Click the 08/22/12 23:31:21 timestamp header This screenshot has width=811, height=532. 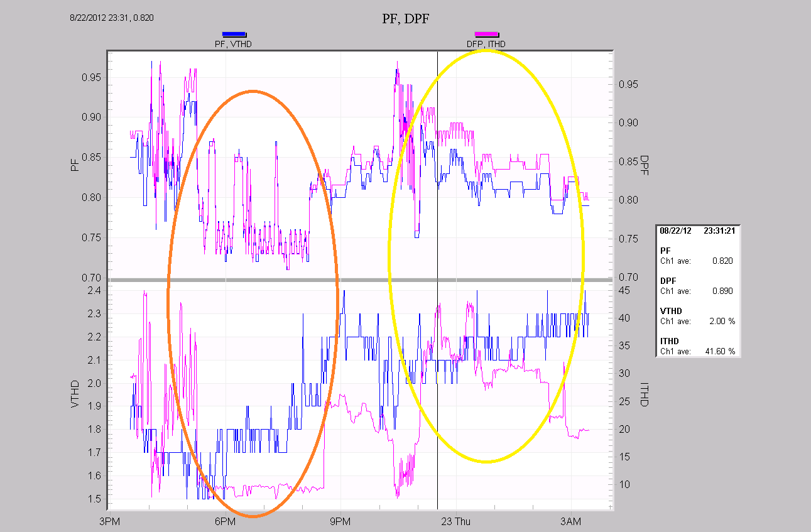(x=697, y=230)
